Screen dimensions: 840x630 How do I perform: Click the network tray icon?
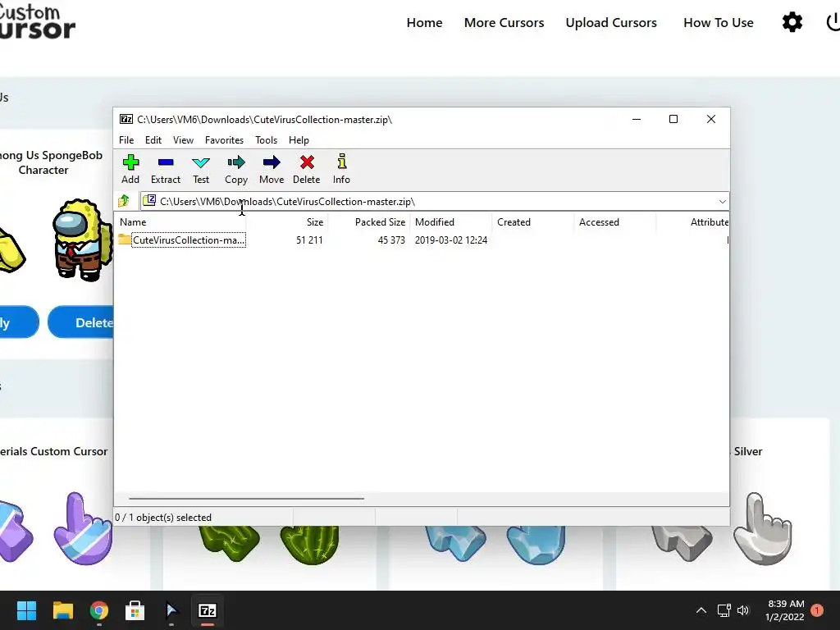point(724,610)
